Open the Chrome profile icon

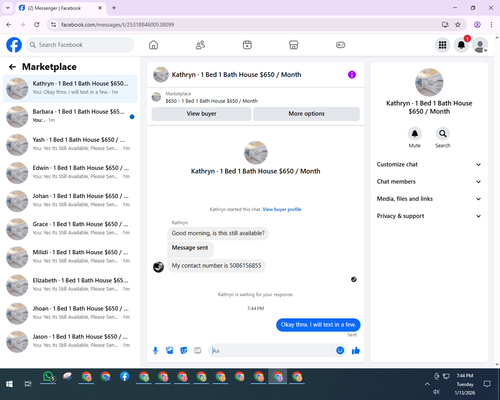click(x=477, y=25)
